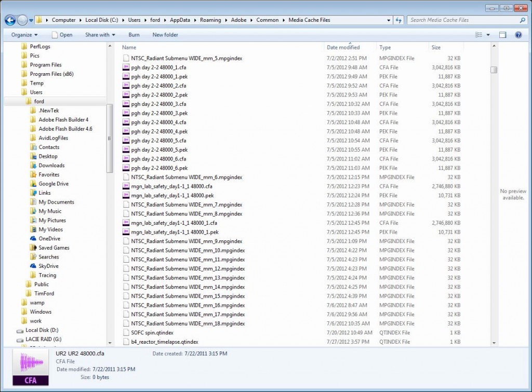Open the Share with dropdown
The height and width of the screenshot is (392, 532).
(100, 35)
